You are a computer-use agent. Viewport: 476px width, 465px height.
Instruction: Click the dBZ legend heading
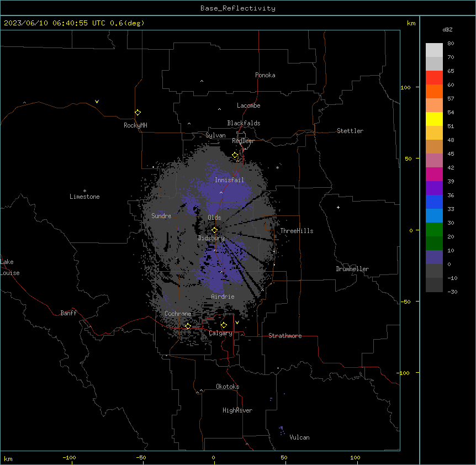447,29
